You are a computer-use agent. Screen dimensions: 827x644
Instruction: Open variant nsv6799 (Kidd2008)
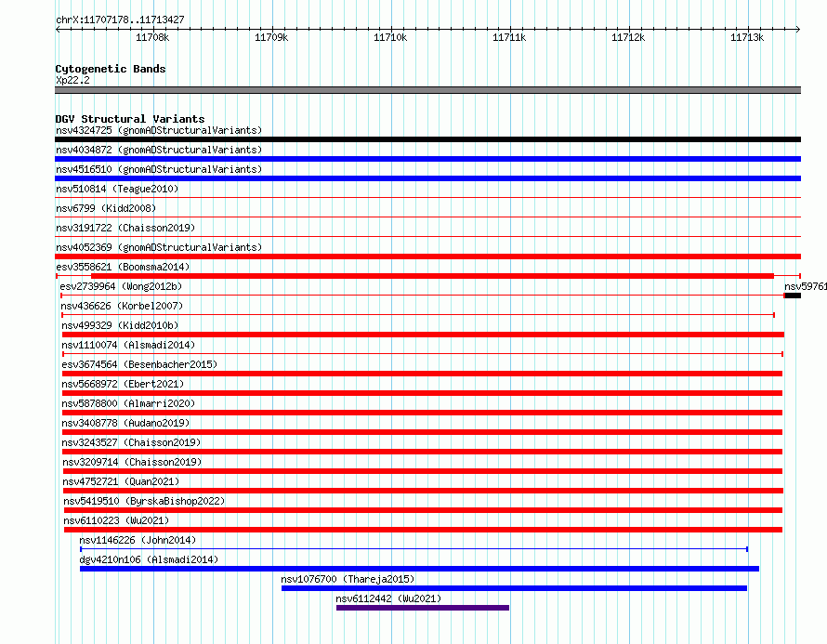click(106, 208)
